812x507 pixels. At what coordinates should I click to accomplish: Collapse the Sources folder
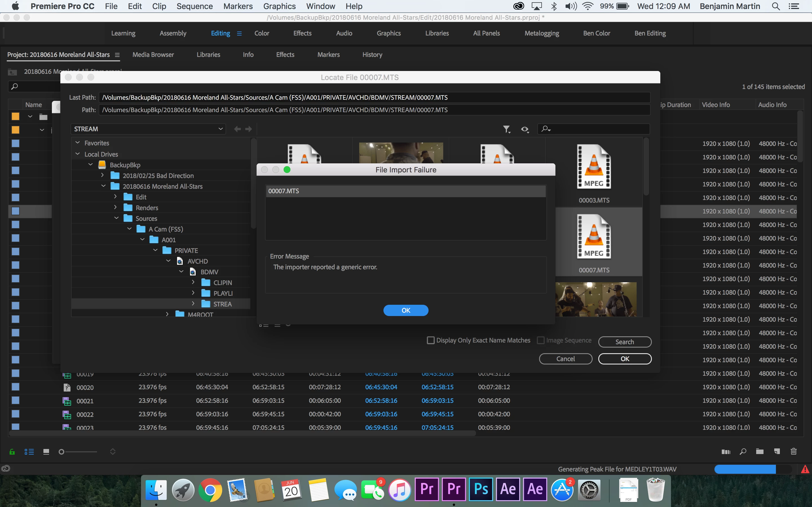click(x=116, y=218)
